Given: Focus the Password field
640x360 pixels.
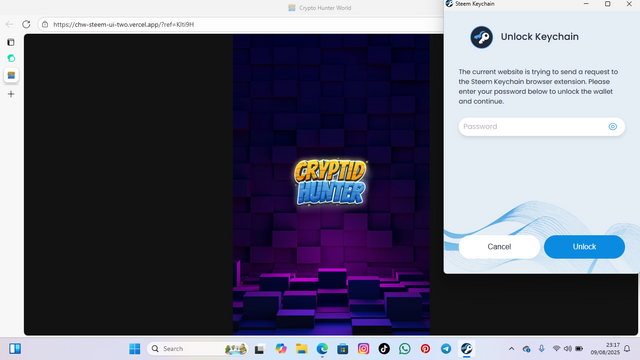Looking at the screenshot, I should pos(541,127).
